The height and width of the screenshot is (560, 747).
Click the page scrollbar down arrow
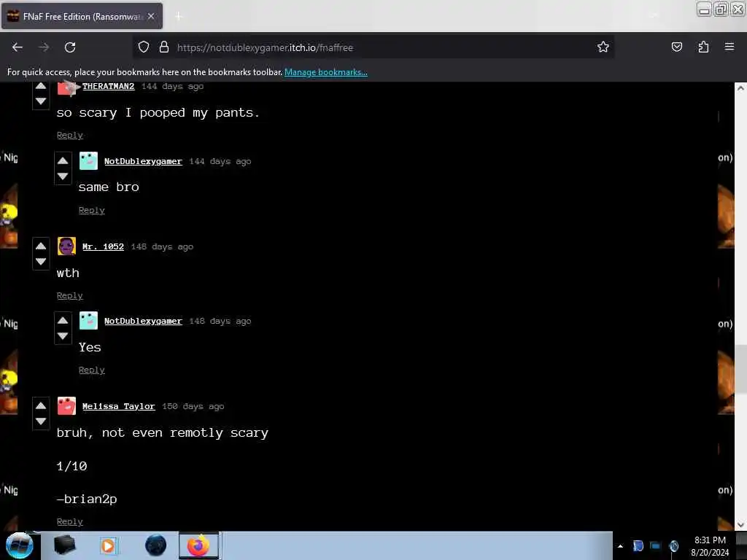pyautogui.click(x=740, y=525)
